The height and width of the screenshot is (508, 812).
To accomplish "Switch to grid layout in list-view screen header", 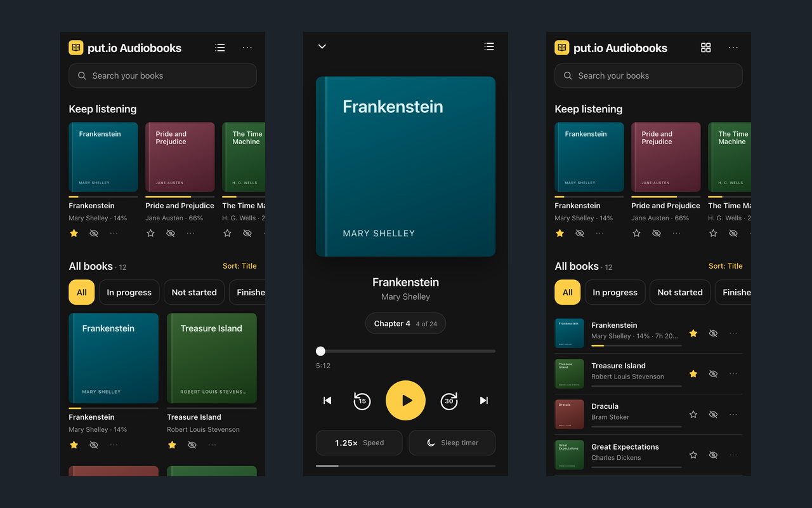I will tap(706, 48).
